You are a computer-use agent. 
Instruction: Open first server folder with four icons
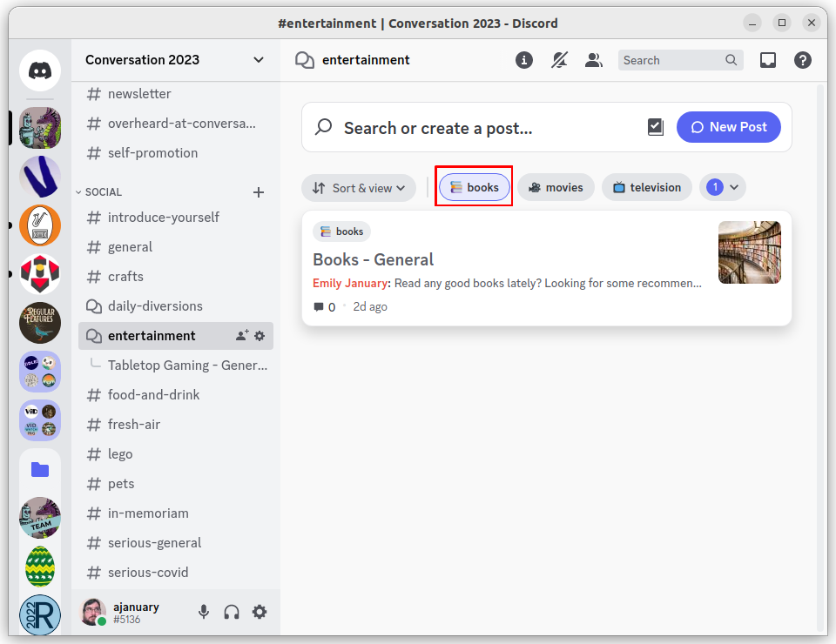pos(40,372)
